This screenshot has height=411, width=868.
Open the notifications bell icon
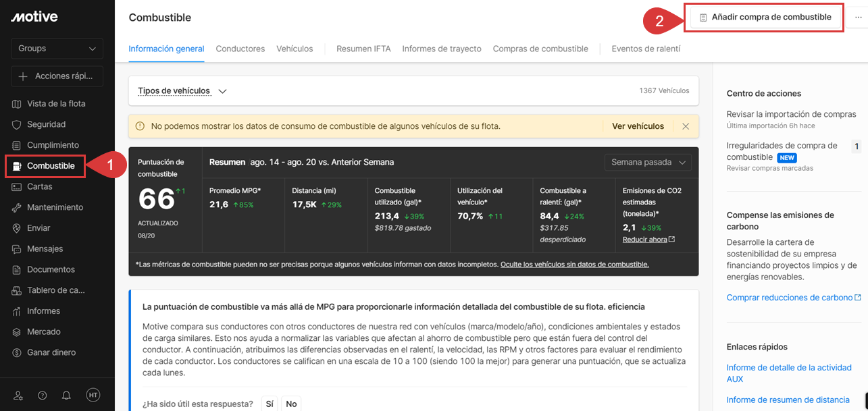[x=66, y=395]
